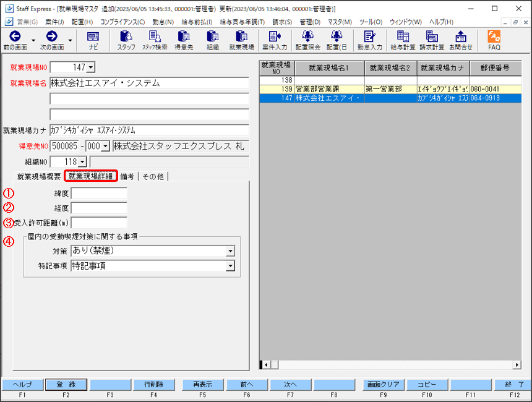This screenshot has height=402, width=532.
Task: Open スタッフ検索 search icon
Action: pyautogui.click(x=155, y=40)
